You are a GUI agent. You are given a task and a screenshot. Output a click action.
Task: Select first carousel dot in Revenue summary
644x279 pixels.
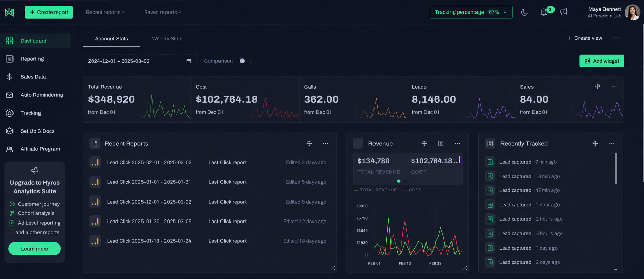click(399, 181)
